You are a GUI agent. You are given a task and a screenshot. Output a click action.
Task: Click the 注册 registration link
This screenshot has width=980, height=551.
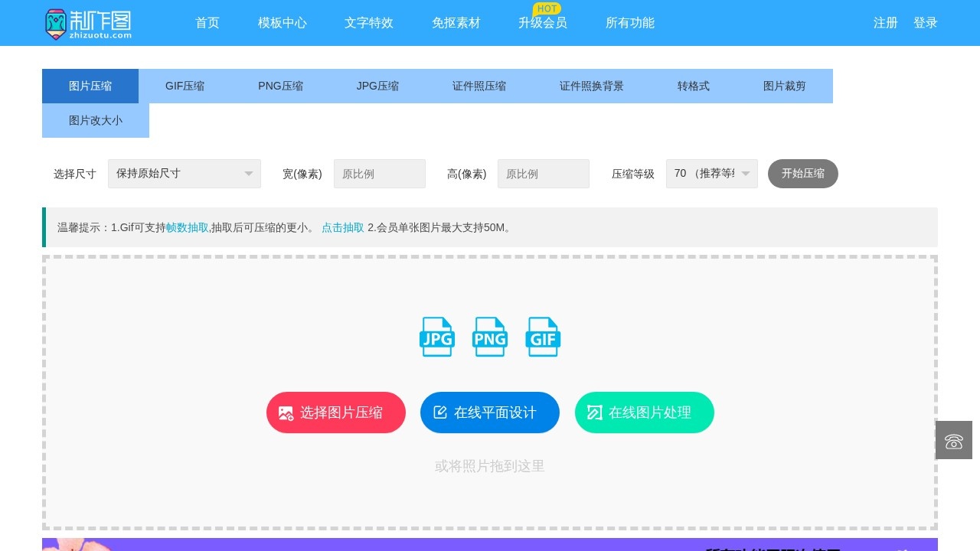(x=885, y=23)
